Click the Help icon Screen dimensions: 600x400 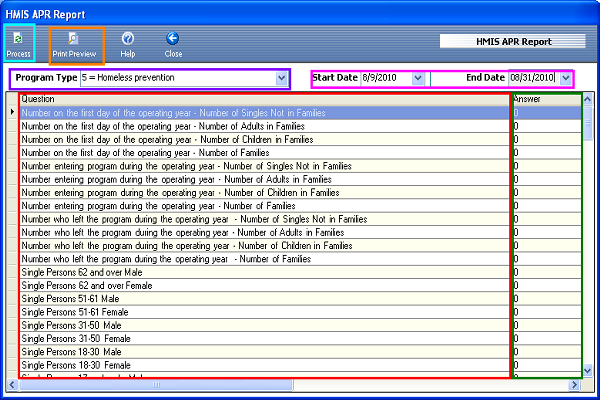(128, 43)
